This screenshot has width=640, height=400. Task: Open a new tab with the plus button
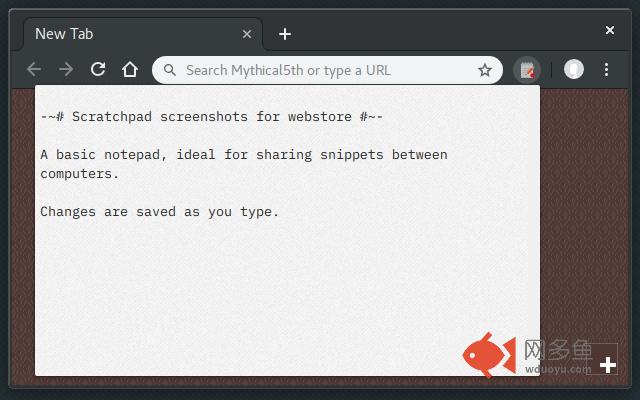coord(284,34)
